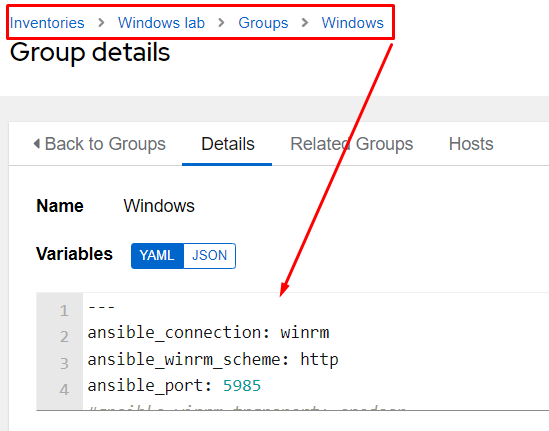
Task: Open the Inventories breadcrumb link
Action: pos(47,23)
